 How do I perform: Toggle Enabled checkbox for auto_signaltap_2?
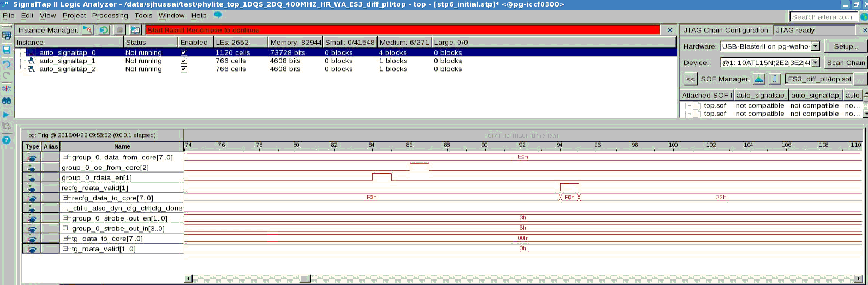pos(184,69)
